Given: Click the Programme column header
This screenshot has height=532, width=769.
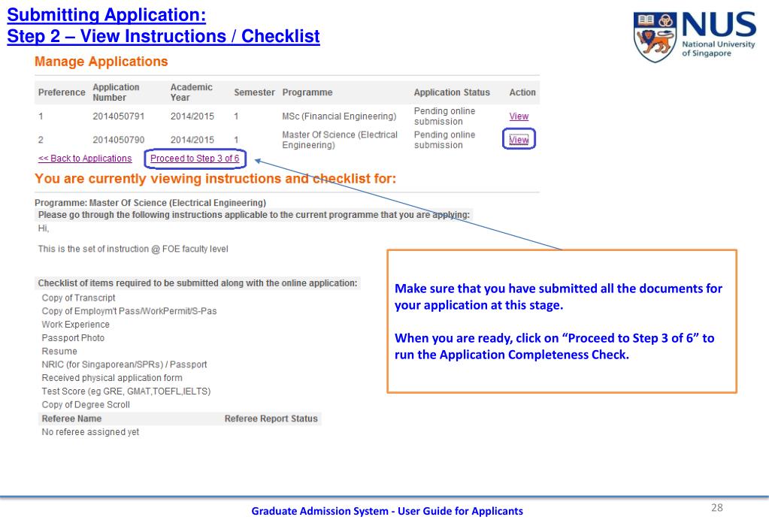Looking at the screenshot, I should [307, 92].
